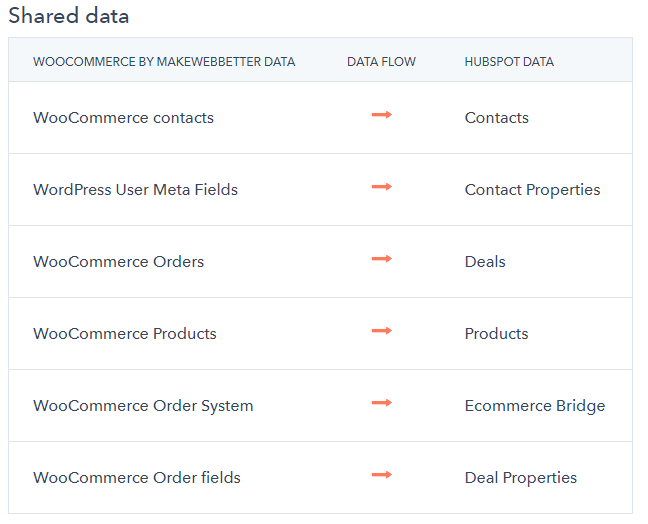The height and width of the screenshot is (524, 648).
Task: Select the WordPress User Meta Fields entry
Action: click(136, 190)
